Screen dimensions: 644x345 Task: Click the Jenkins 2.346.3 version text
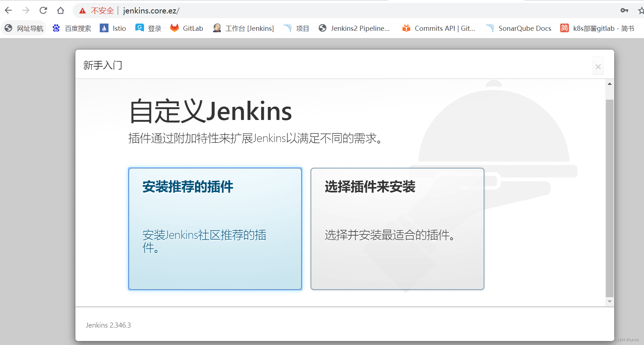(x=108, y=325)
